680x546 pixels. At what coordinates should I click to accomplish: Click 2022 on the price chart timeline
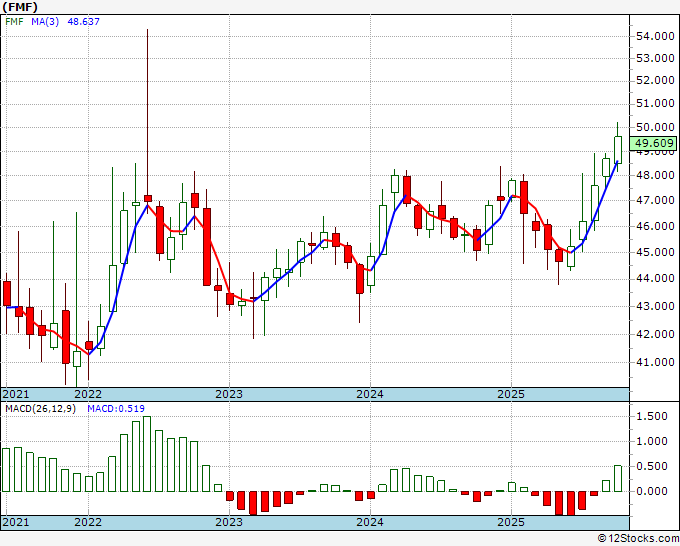click(88, 394)
